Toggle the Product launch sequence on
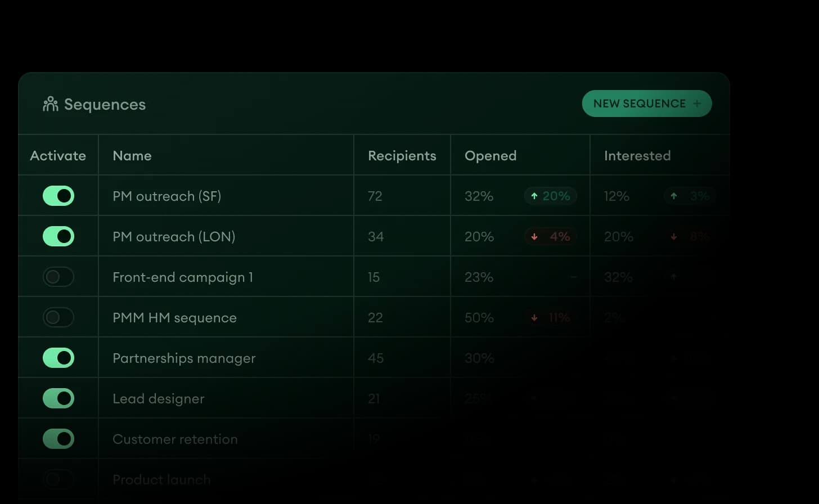819x504 pixels. [58, 479]
